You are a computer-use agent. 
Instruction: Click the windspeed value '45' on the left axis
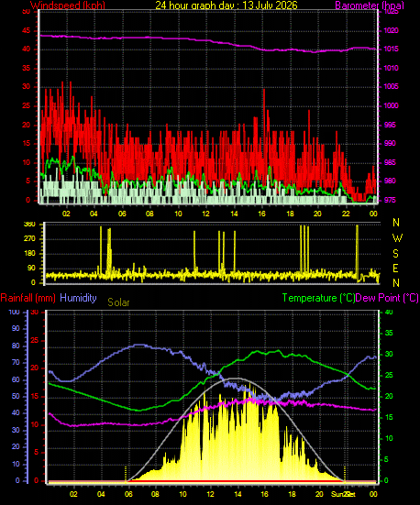(26, 30)
